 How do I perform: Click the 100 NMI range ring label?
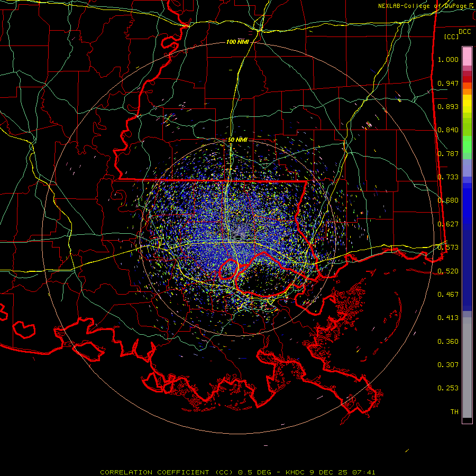tap(237, 42)
